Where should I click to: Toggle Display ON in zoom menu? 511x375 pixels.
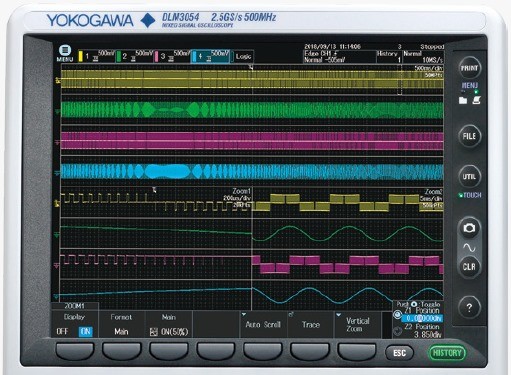[85, 332]
